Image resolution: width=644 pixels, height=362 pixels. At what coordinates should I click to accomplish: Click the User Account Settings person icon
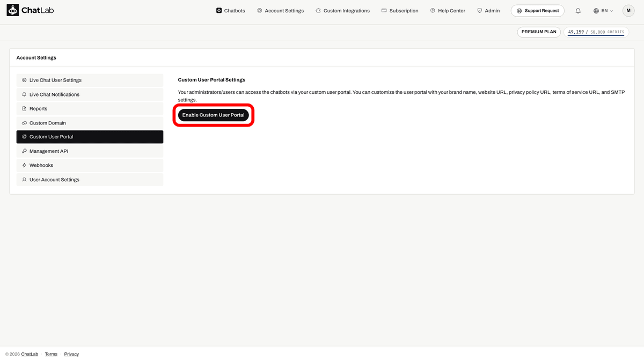[x=24, y=180]
